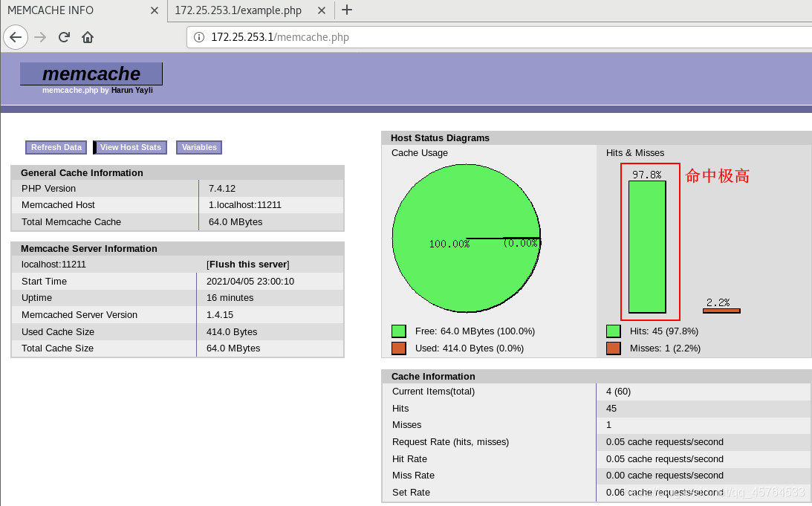Image resolution: width=812 pixels, height=506 pixels.
Task: Click the memcache logo title
Action: click(x=91, y=74)
